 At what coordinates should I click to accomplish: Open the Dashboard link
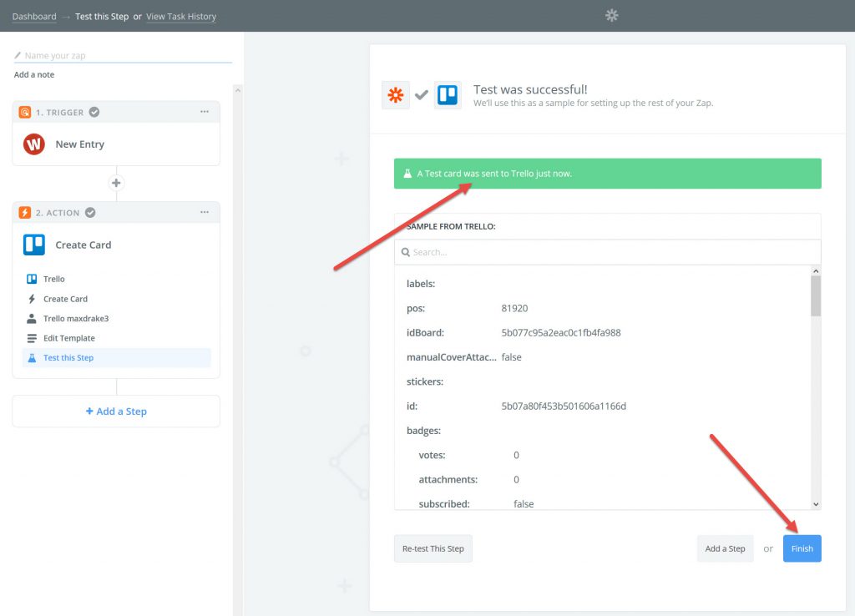point(34,16)
